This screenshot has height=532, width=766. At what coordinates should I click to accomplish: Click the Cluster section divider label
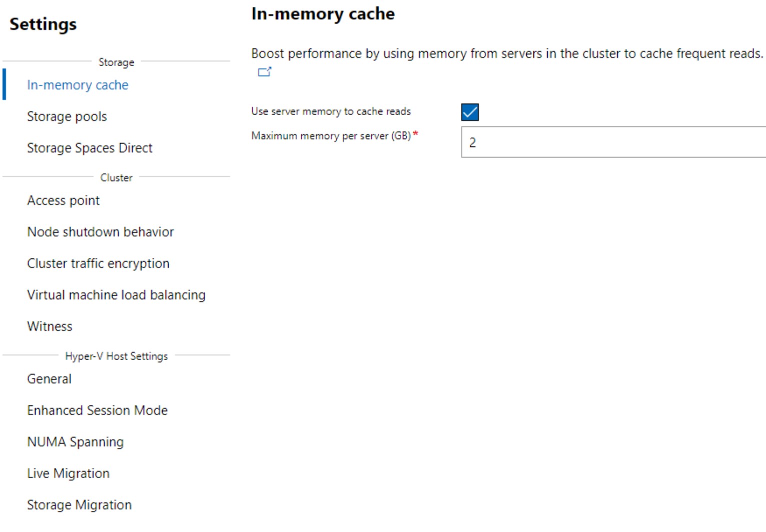(117, 177)
